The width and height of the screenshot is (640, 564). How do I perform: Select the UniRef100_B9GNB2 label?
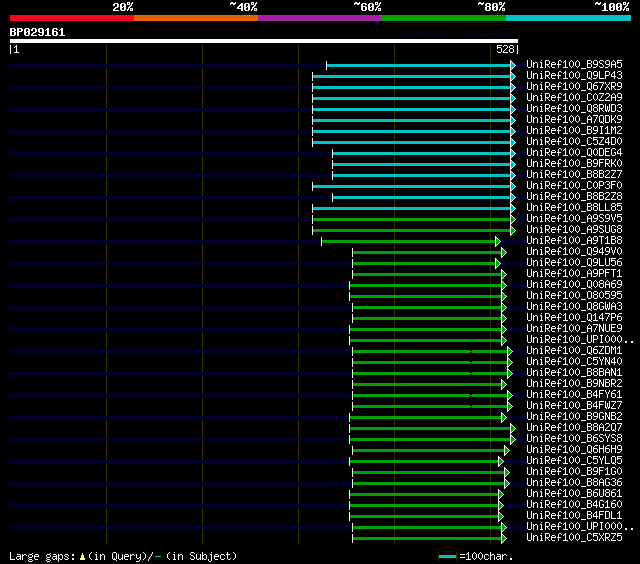(574, 417)
